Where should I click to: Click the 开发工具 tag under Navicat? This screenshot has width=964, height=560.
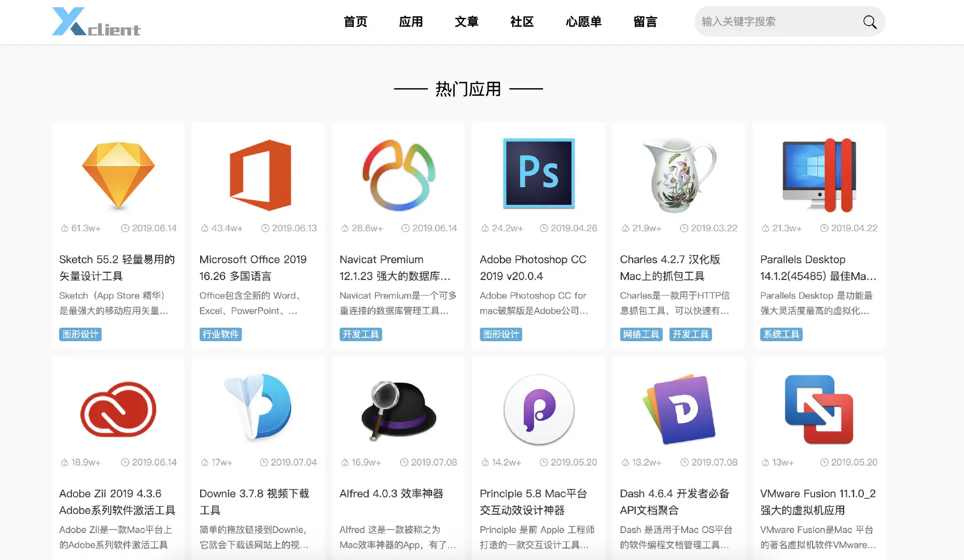[x=361, y=334]
